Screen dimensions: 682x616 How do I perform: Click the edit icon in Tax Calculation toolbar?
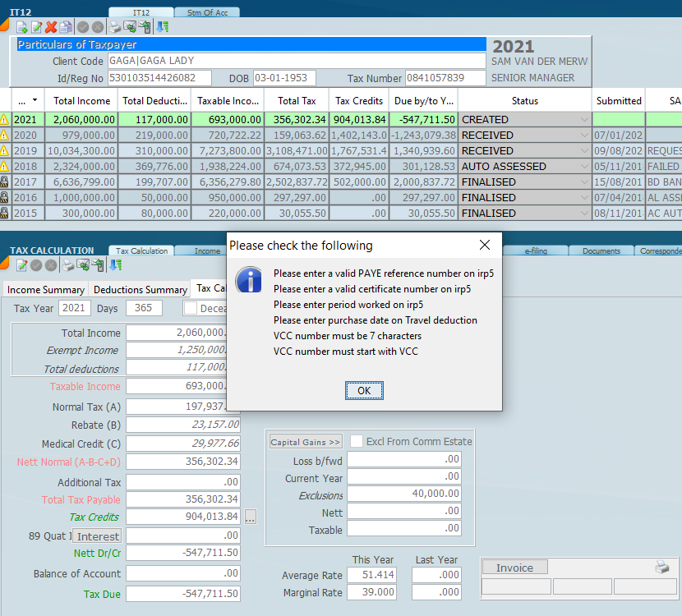coord(22,264)
